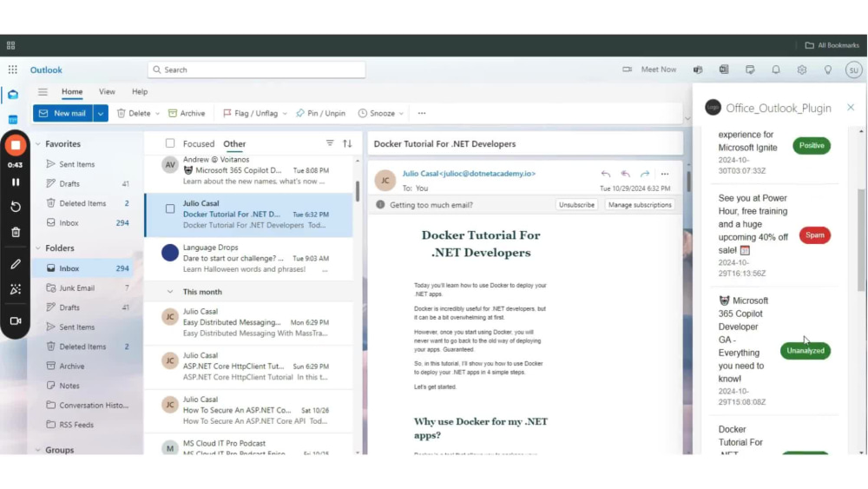Restart the recording with rewind icon
The image size is (868, 489).
[x=16, y=207]
